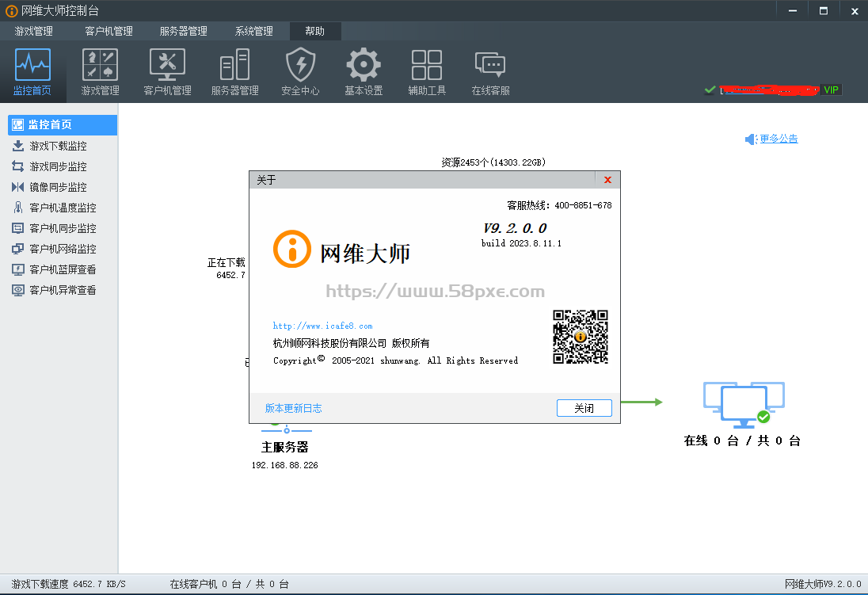This screenshot has width=868, height=595.
Task: Click the announcement speaker icon
Action: (x=752, y=139)
